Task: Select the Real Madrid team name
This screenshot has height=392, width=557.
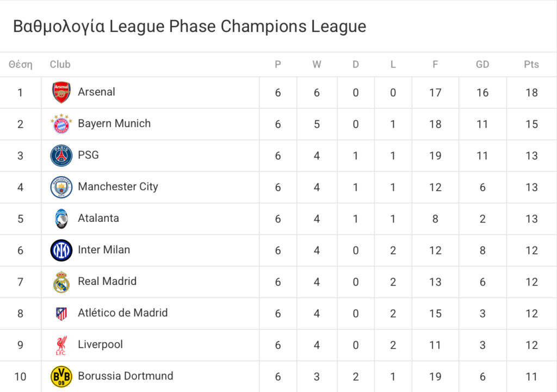Action: coord(107,281)
